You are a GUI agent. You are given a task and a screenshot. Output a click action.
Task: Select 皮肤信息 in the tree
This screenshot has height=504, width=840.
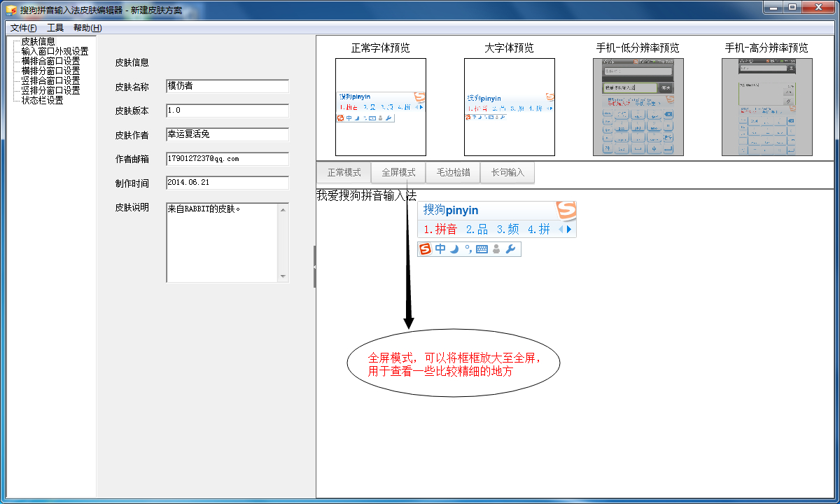(38, 42)
